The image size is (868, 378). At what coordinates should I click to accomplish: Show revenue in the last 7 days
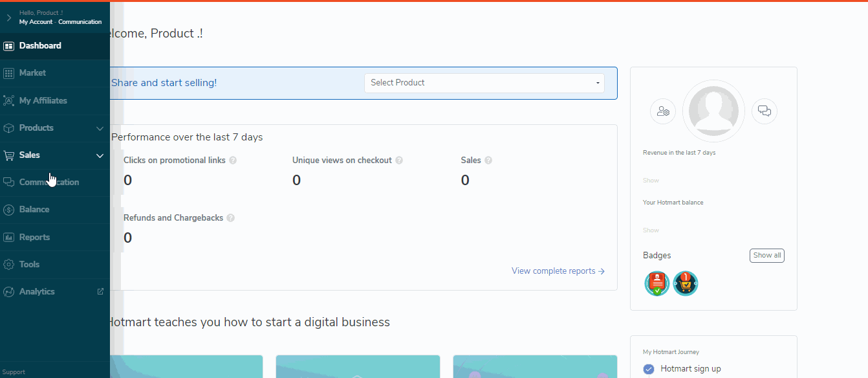pyautogui.click(x=651, y=181)
